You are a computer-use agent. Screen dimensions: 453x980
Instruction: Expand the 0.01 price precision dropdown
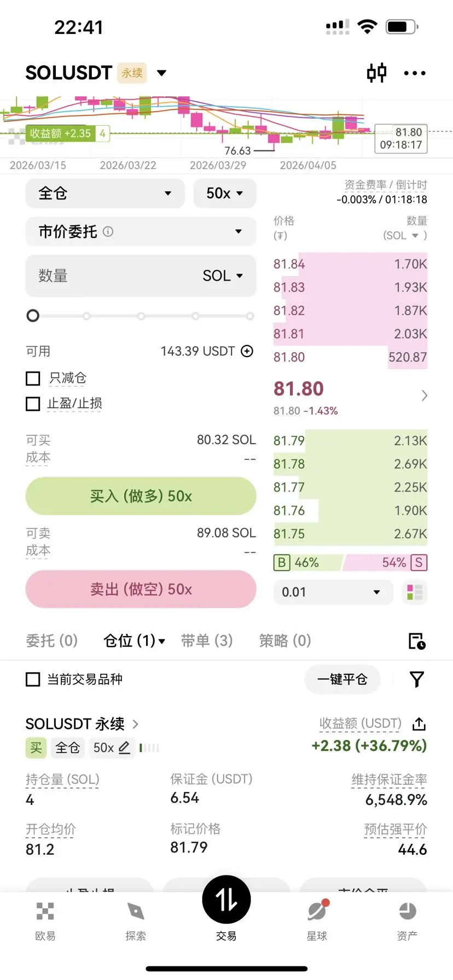pos(333,592)
